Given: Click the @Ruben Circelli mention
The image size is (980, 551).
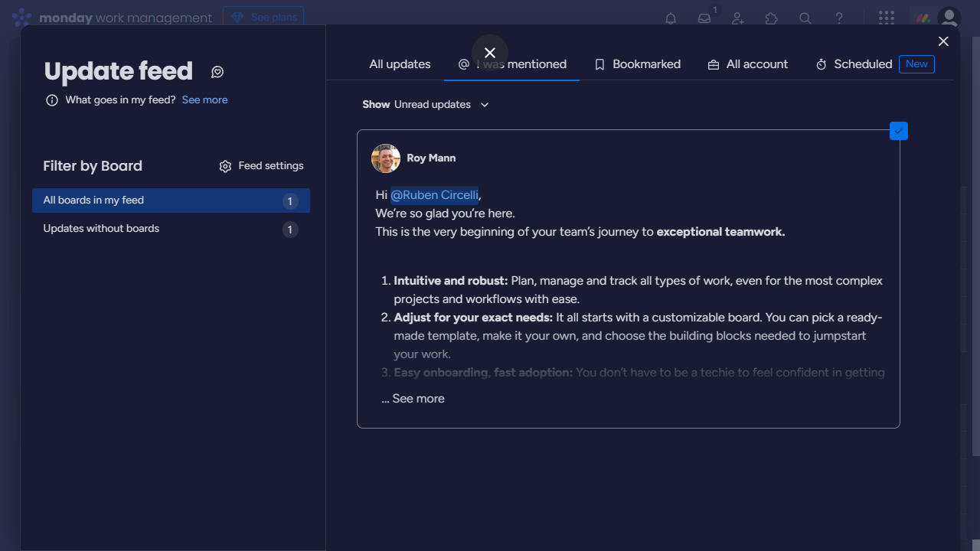Looking at the screenshot, I should pyautogui.click(x=434, y=195).
